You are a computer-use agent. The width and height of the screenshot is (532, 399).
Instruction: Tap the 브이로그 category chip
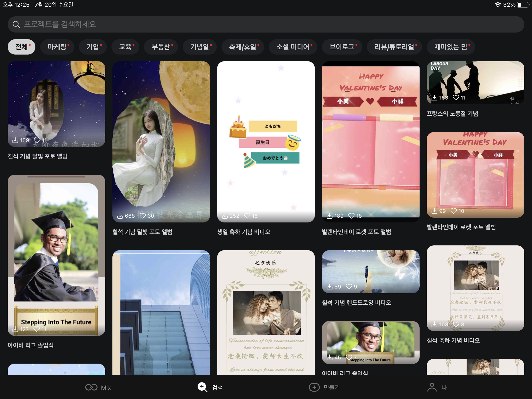[342, 47]
